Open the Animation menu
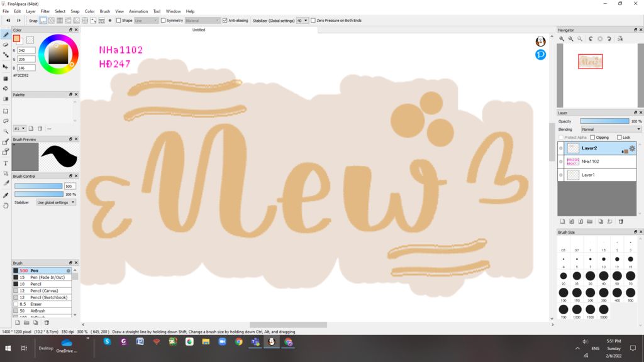Viewport: 644px width, 362px height. (138, 11)
